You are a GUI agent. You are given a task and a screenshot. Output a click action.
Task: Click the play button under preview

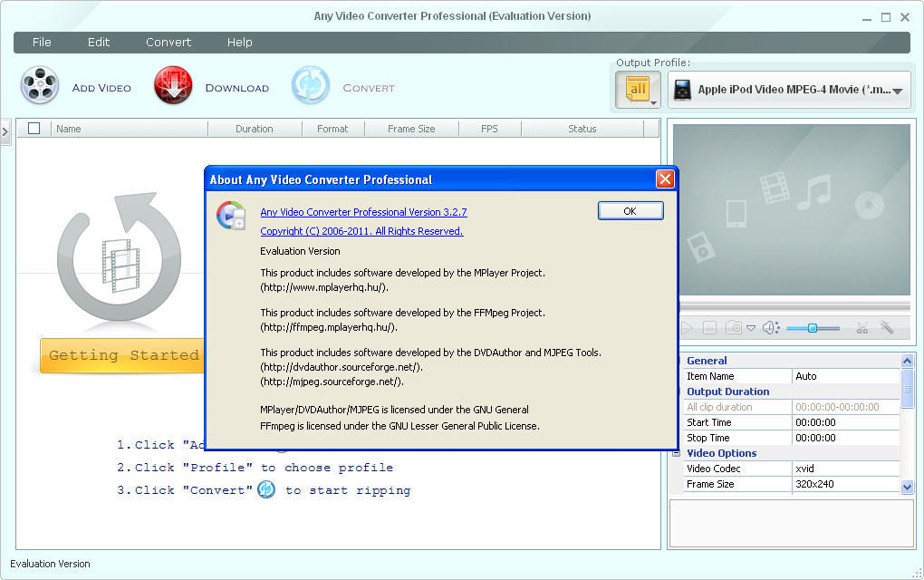coord(687,328)
